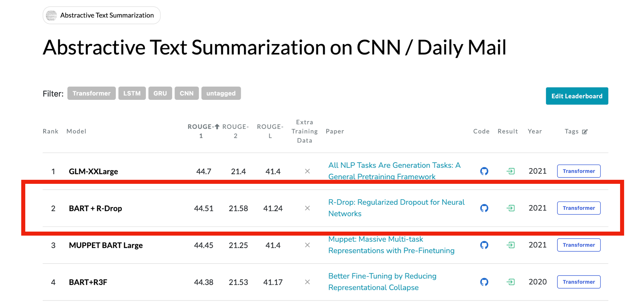Toggle the untagged filter
The image size is (644, 307).
point(221,93)
